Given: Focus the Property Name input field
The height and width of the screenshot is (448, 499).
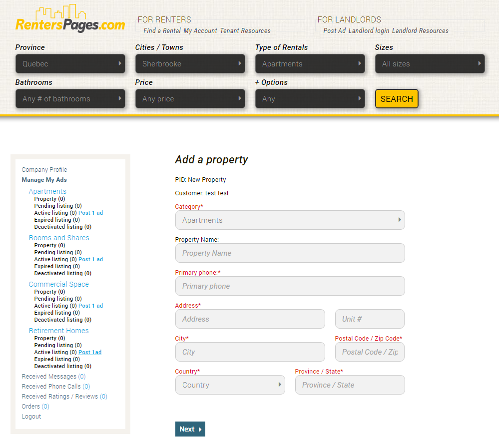Looking at the screenshot, I should (290, 253).
